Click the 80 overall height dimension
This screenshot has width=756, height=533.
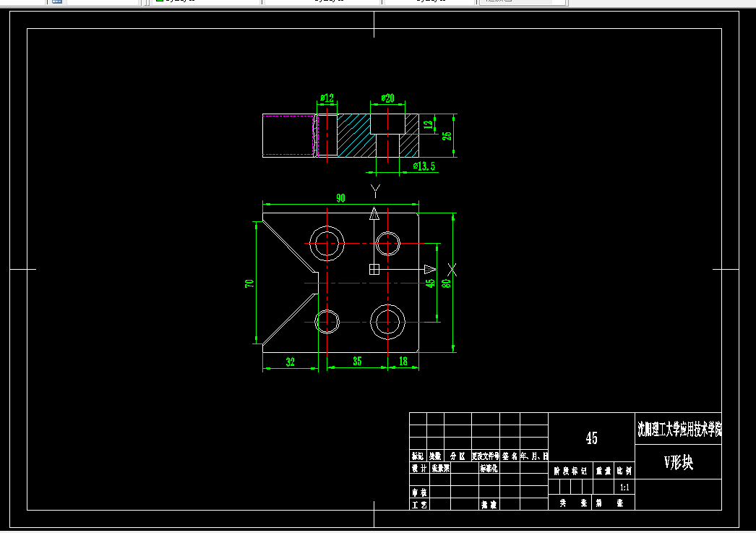(x=447, y=283)
